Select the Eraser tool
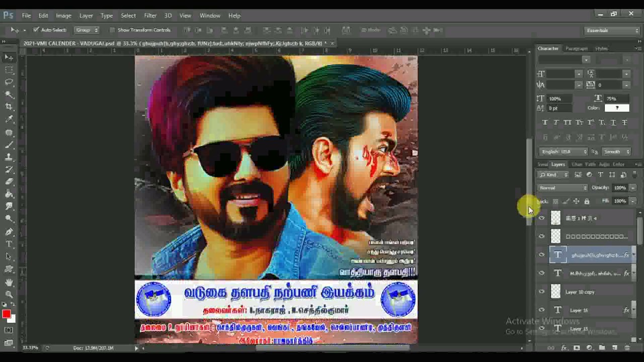The width and height of the screenshot is (644, 362). point(9,182)
